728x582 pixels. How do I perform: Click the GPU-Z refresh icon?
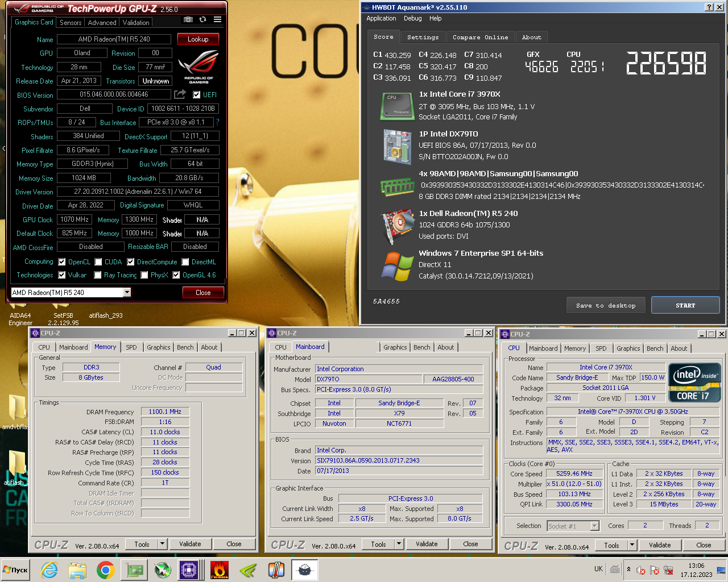tap(202, 19)
